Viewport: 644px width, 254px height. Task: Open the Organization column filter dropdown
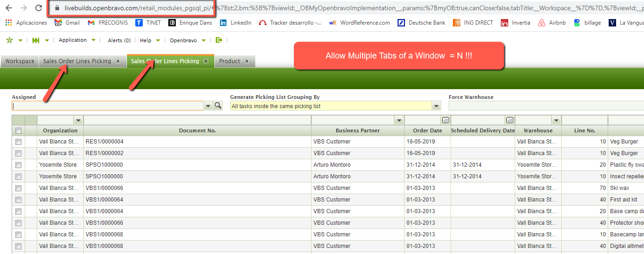coord(78,120)
